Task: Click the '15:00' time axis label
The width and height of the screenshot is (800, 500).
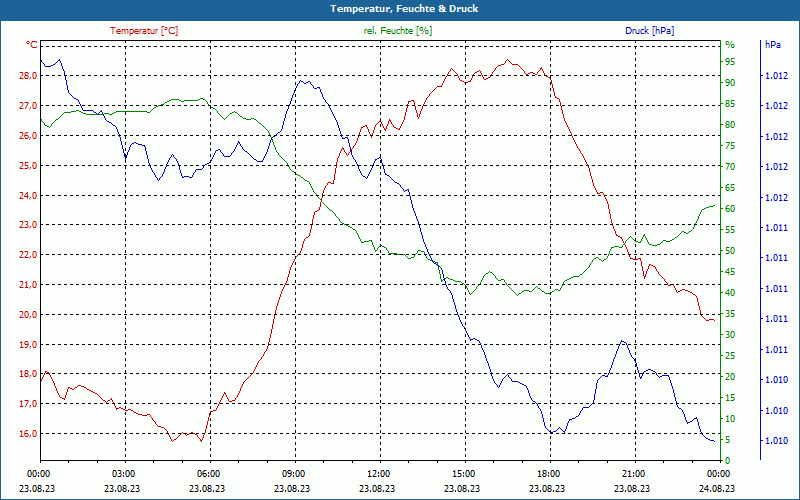Action: coord(463,474)
